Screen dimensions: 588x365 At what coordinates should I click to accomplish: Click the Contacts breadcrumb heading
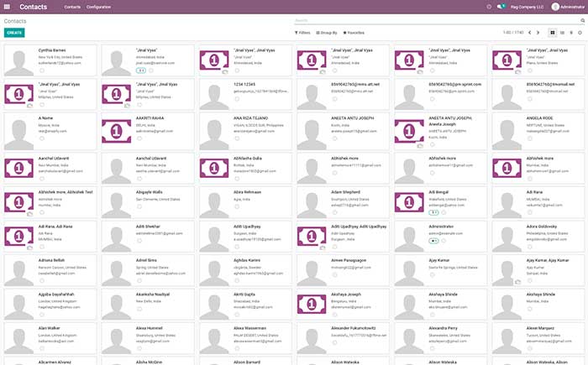point(15,21)
